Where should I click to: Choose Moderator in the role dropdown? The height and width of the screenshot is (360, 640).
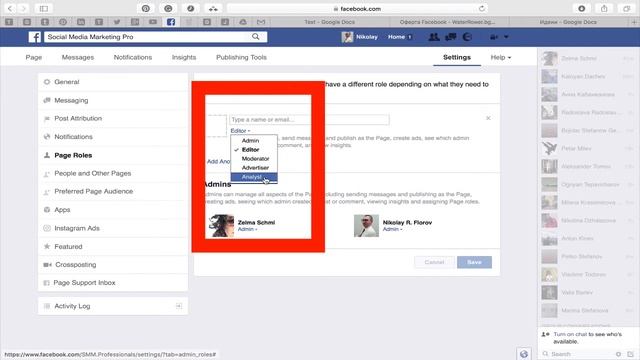(254, 159)
